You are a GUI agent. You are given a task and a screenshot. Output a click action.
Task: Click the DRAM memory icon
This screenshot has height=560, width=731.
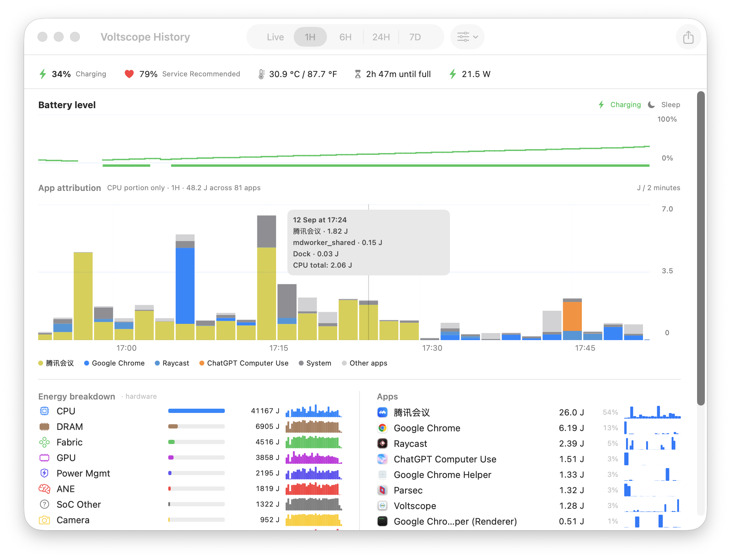44,427
